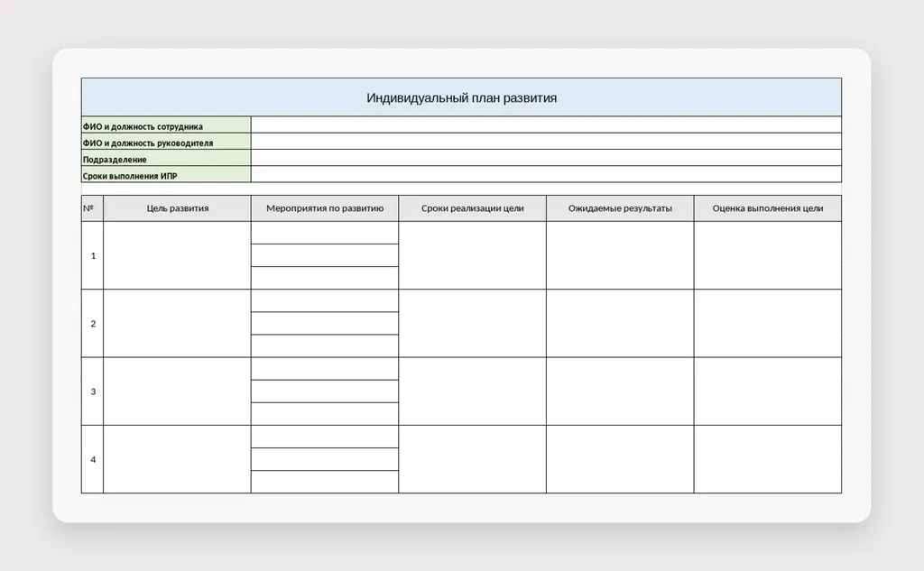Select the "Мероприятия по развитию" column header

pos(325,208)
